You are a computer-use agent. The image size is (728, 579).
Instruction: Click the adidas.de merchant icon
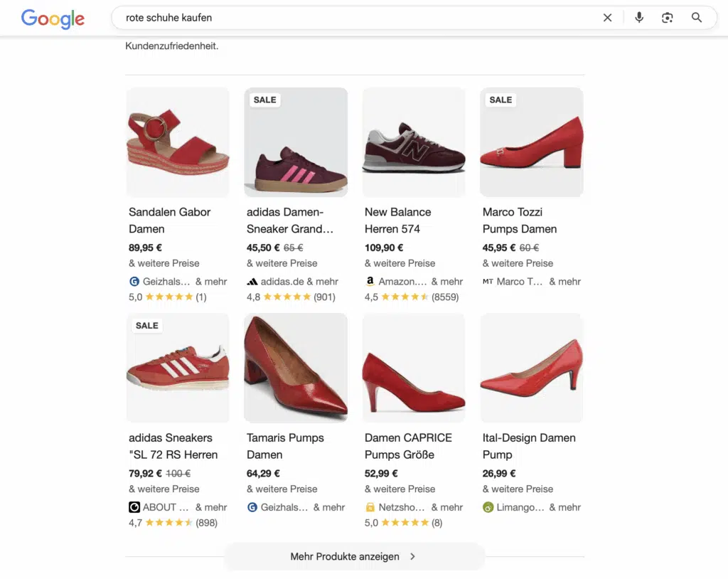tap(252, 281)
